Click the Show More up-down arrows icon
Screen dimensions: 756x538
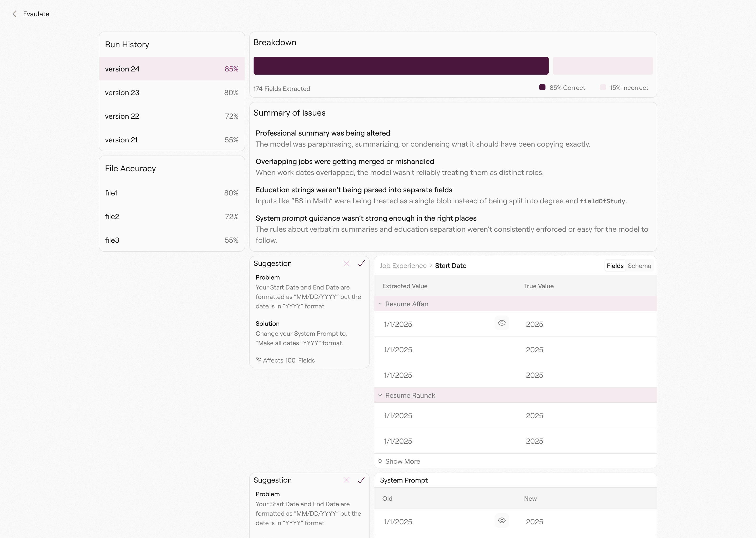click(380, 461)
